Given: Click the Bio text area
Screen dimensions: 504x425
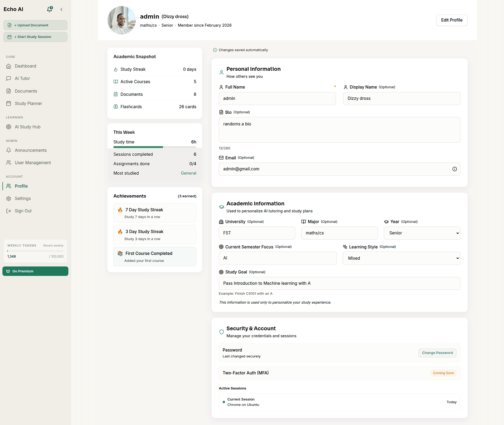Looking at the screenshot, I should pyautogui.click(x=339, y=130).
